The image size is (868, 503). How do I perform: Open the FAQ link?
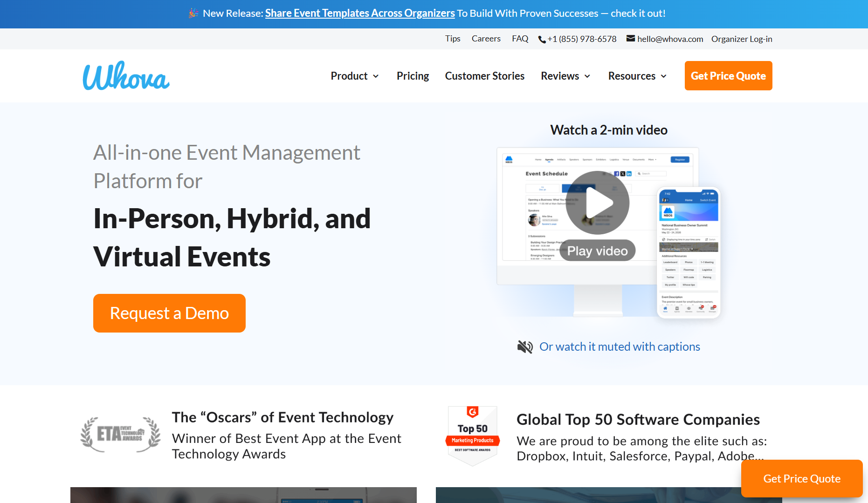(x=520, y=39)
